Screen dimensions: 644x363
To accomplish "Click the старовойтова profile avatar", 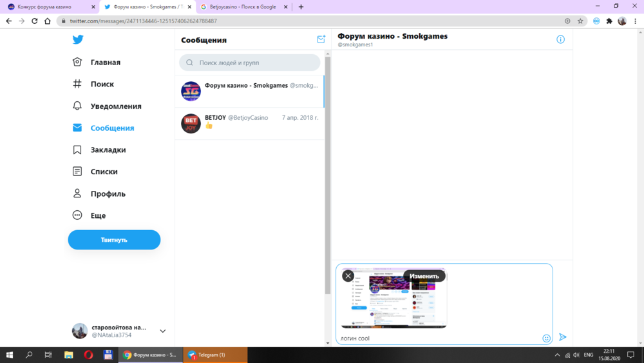I will click(x=80, y=331).
